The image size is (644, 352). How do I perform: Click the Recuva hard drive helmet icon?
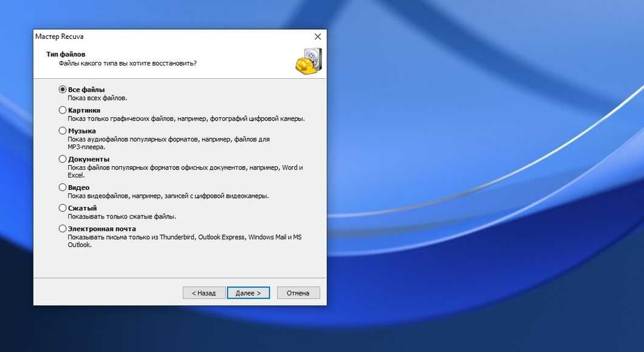pos(308,61)
